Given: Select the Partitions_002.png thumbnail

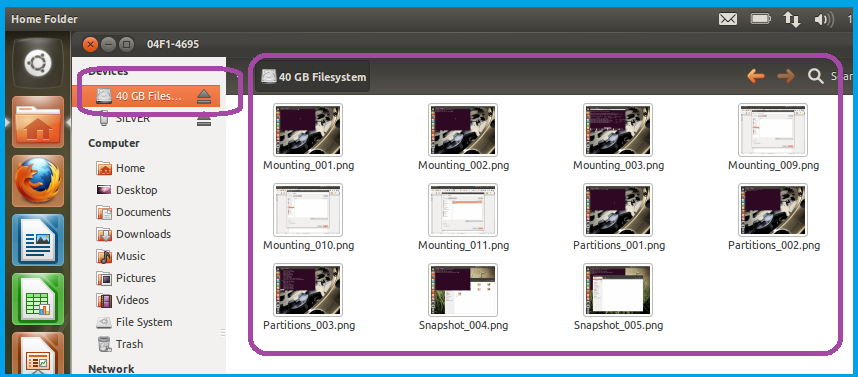Looking at the screenshot, I should point(773,210).
